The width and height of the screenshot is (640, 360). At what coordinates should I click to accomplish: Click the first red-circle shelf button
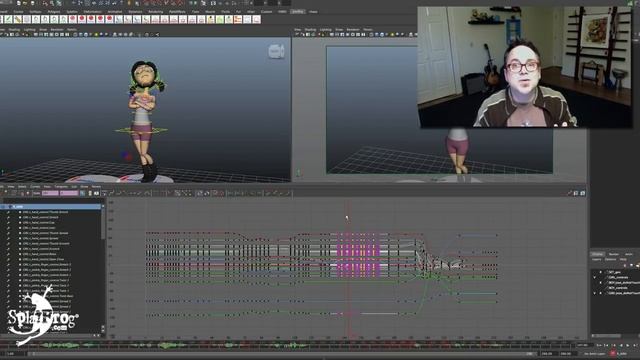[x=73, y=19]
